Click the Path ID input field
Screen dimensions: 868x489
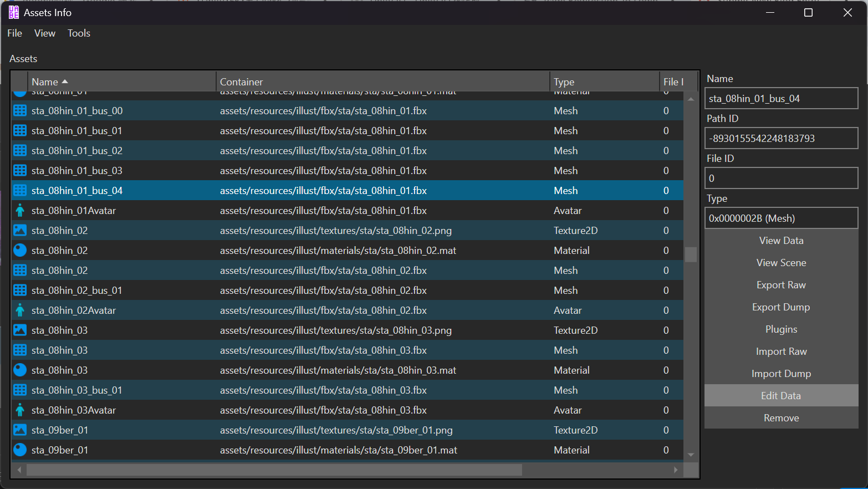pos(782,138)
